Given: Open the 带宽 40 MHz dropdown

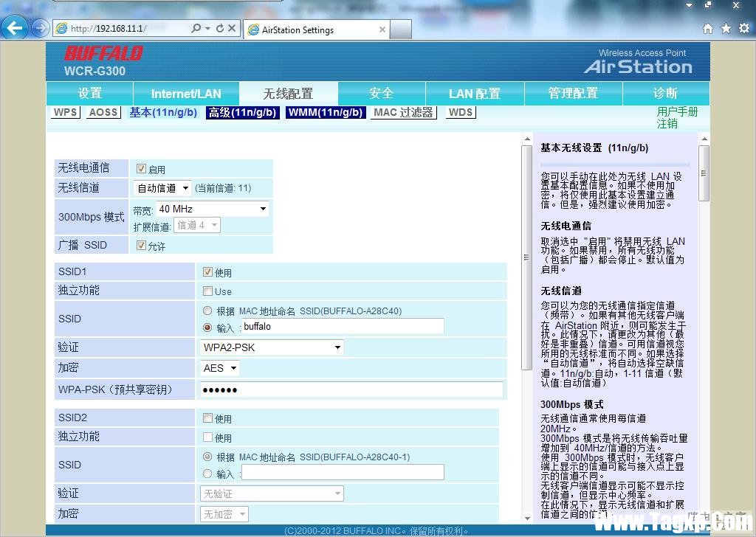Looking at the screenshot, I should 212,209.
